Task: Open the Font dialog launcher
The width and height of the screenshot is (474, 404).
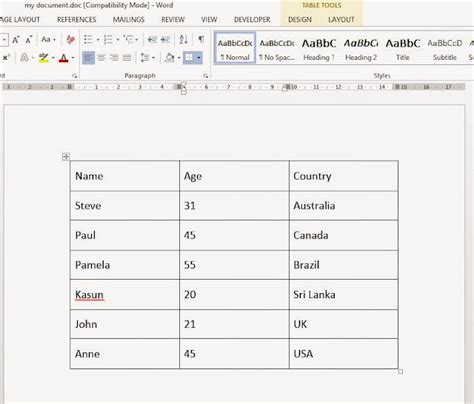Action: point(74,76)
